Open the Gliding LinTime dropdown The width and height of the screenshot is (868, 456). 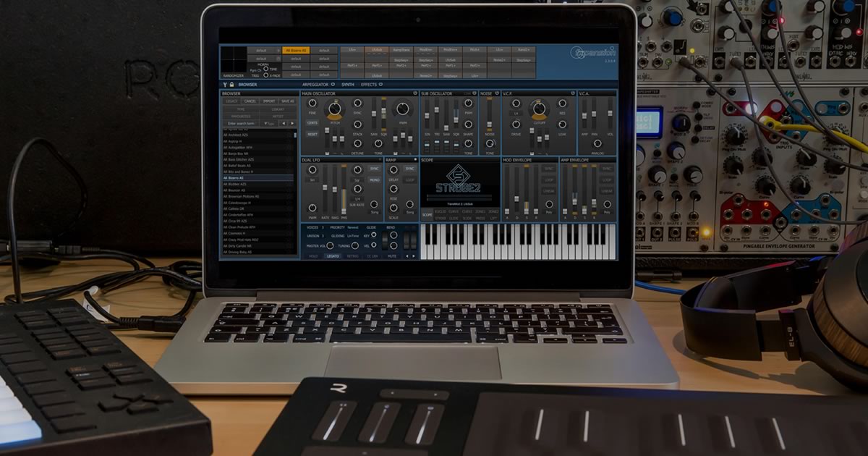coord(353,236)
